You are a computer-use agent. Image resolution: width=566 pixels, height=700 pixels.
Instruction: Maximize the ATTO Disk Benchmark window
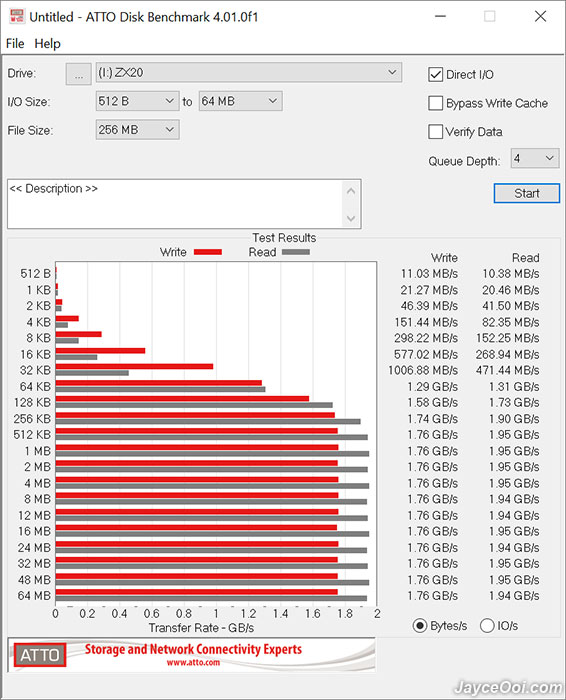coord(490,17)
